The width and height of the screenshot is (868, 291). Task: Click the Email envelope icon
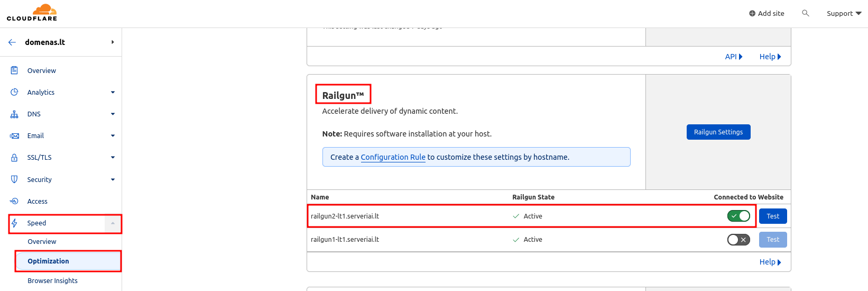[x=14, y=136]
